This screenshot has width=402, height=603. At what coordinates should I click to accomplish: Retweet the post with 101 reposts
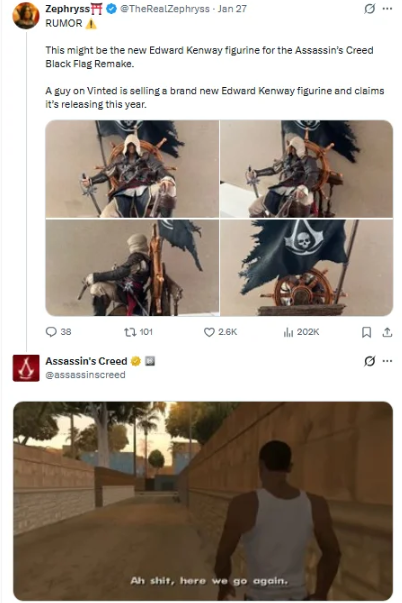coord(129,332)
